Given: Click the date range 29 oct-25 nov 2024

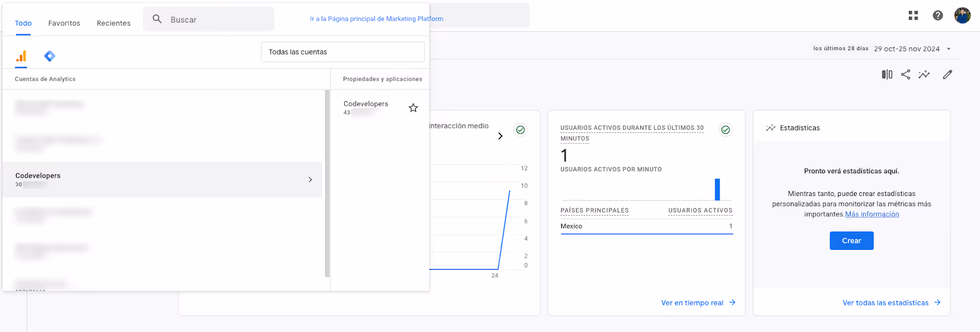Looking at the screenshot, I should [x=907, y=49].
